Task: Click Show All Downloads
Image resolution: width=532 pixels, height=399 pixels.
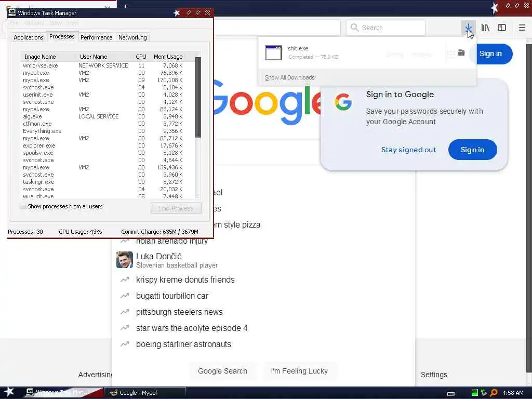Action: coord(290,77)
